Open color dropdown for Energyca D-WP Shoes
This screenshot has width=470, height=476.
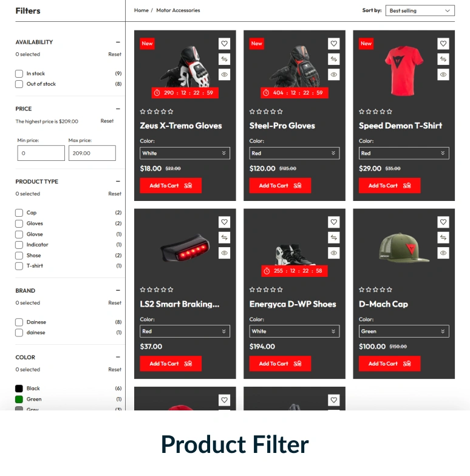coord(294,331)
